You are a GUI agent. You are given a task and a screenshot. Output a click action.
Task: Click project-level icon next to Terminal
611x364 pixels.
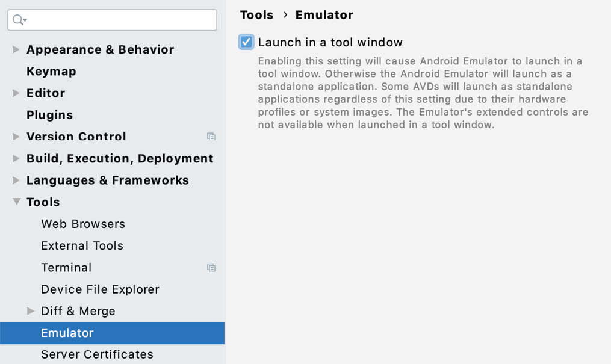pyautogui.click(x=211, y=268)
